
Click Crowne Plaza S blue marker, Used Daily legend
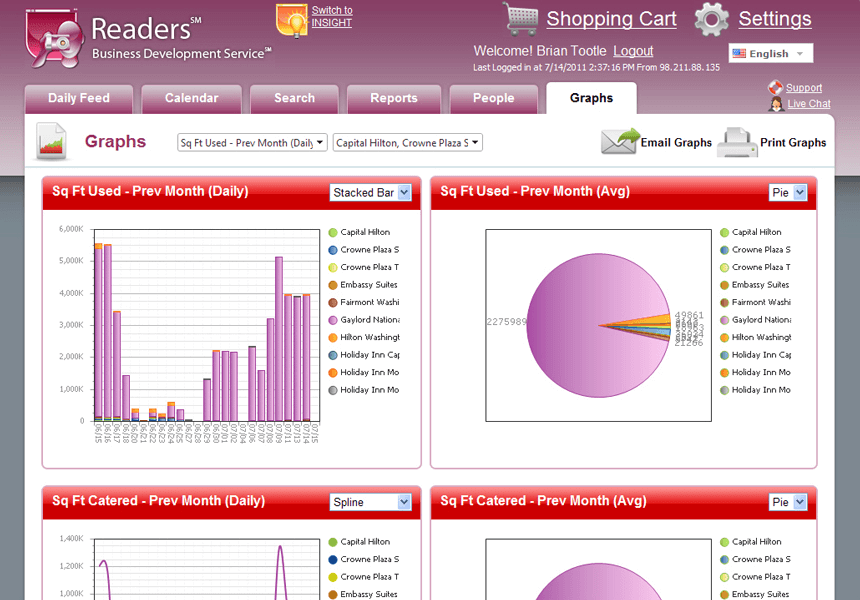pyautogui.click(x=332, y=250)
